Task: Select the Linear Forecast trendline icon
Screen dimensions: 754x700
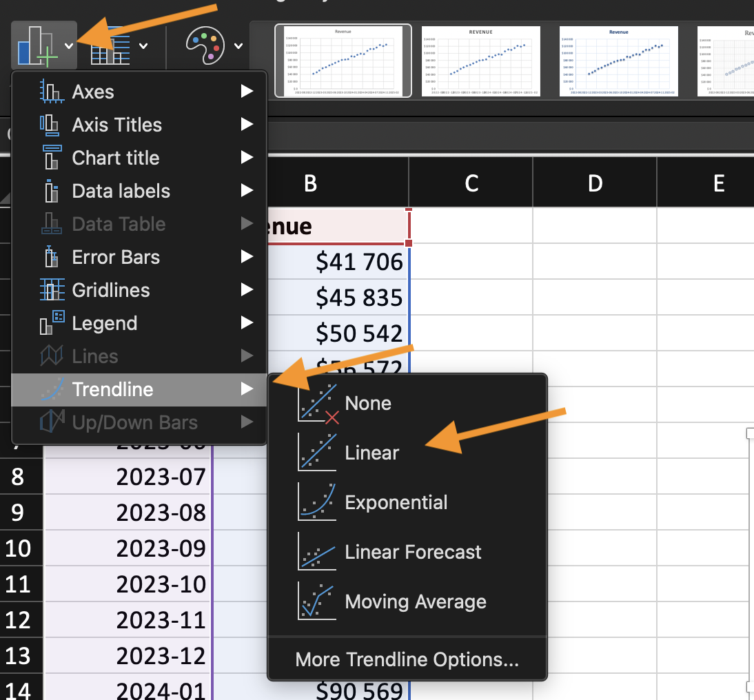Action: [318, 551]
